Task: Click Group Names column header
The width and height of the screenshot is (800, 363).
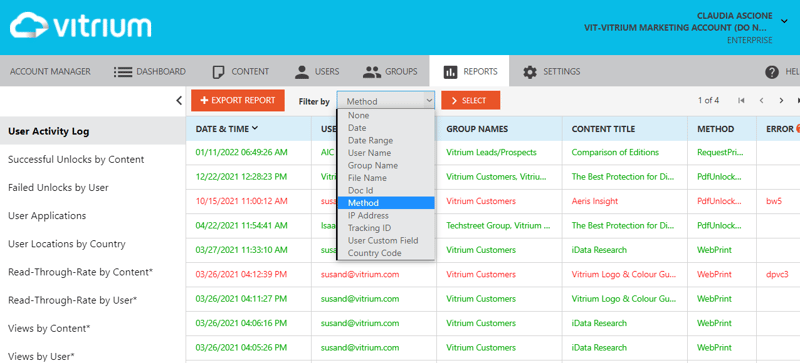Action: point(477,129)
